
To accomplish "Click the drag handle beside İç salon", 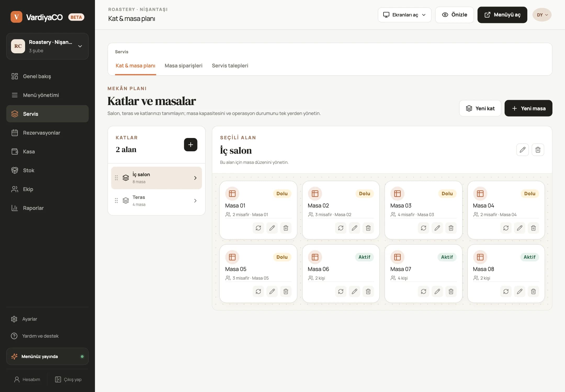I will [116, 178].
